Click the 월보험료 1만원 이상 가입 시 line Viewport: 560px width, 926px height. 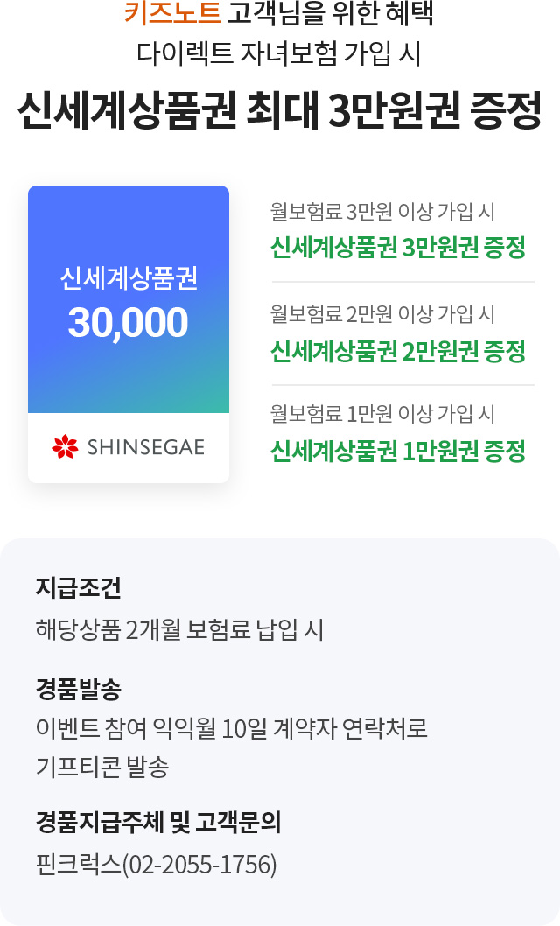(x=383, y=413)
